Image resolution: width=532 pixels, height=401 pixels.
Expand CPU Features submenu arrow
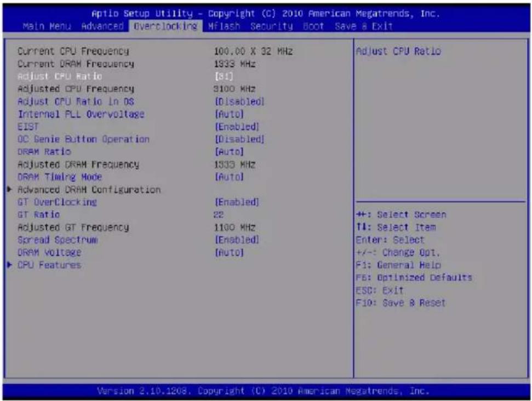9,265
